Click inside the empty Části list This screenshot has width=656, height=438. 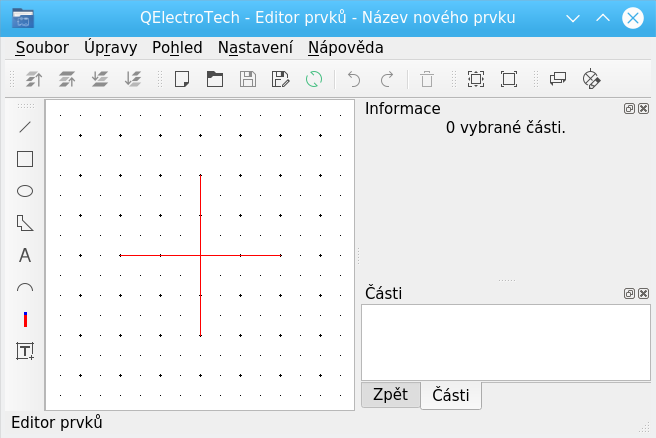(505, 342)
